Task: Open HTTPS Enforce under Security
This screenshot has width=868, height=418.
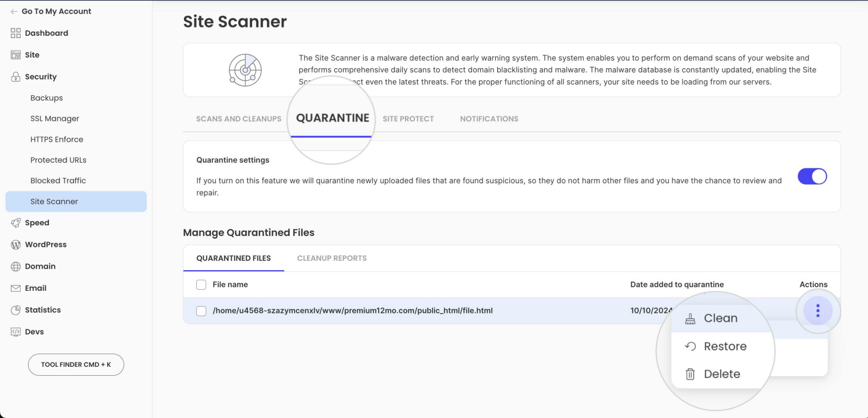Action: pos(57,139)
